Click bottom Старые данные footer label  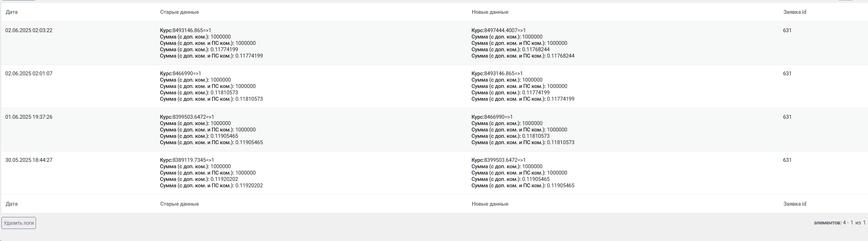pyautogui.click(x=179, y=204)
